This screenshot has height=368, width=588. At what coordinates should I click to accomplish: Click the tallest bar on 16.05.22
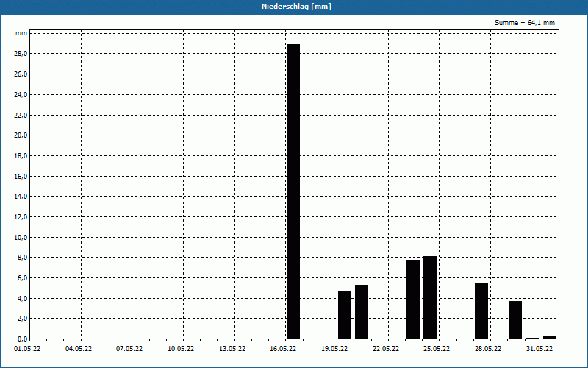(x=293, y=191)
